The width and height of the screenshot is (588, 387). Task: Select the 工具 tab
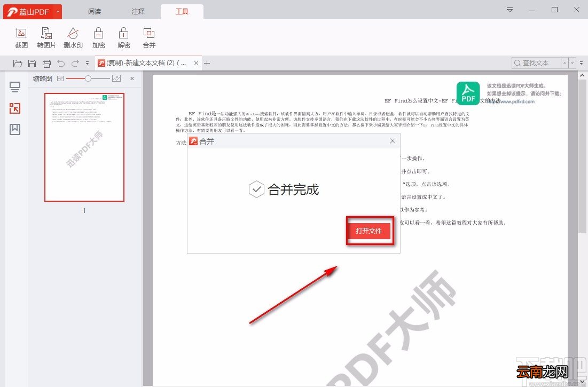(182, 12)
